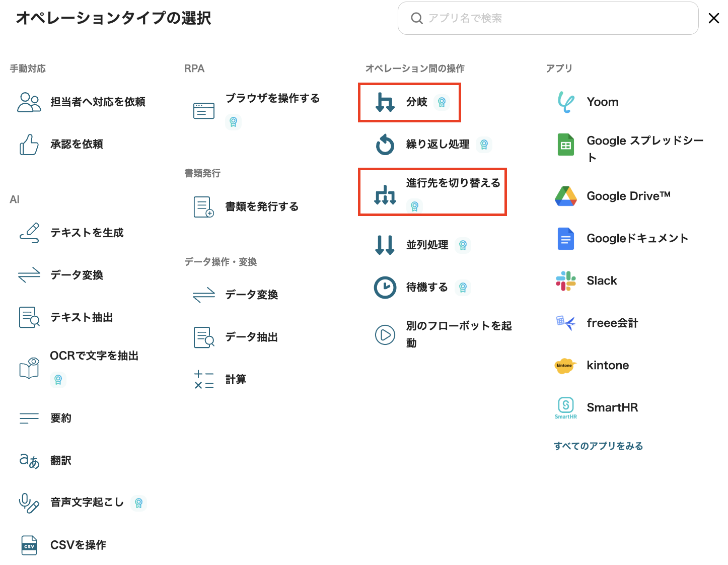Click the premium badge next to 分岐
This screenshot has width=728, height=565.
pos(442,102)
